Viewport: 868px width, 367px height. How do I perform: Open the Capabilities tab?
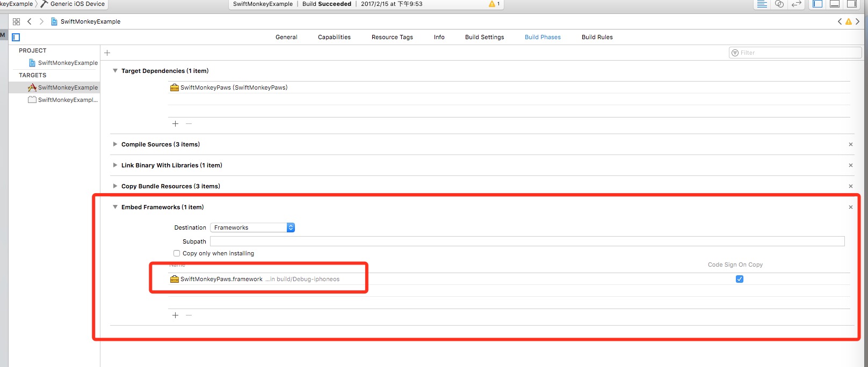coord(334,37)
